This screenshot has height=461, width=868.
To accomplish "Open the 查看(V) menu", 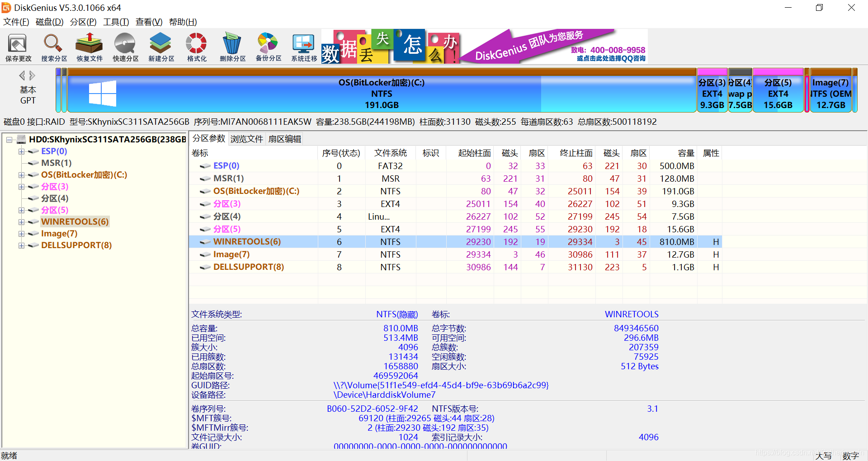I will coord(149,22).
